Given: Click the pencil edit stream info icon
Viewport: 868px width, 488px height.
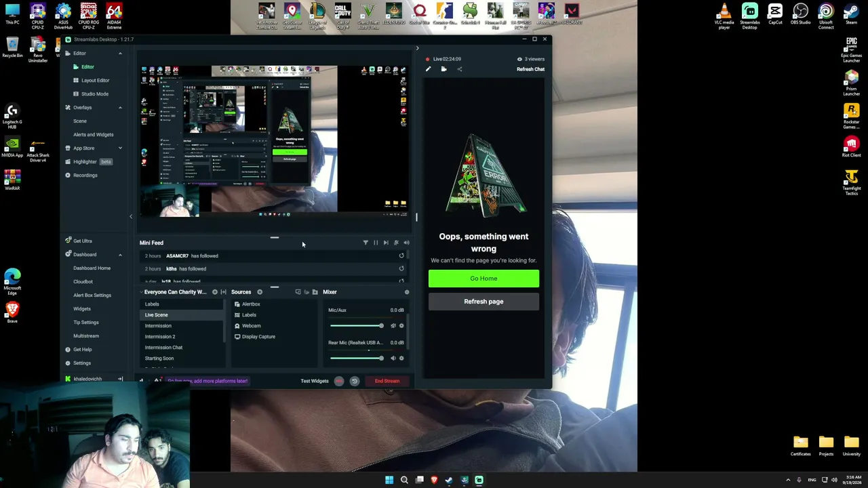Looking at the screenshot, I should (x=428, y=69).
